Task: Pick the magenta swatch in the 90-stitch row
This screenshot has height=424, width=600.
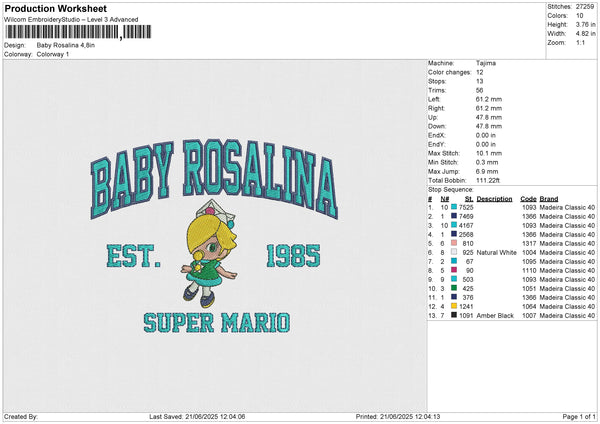Action: point(454,270)
